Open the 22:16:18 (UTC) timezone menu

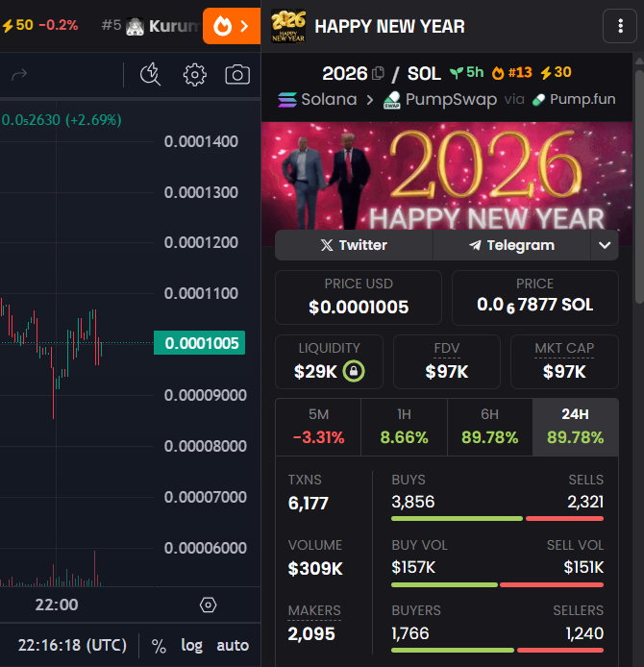[72, 645]
